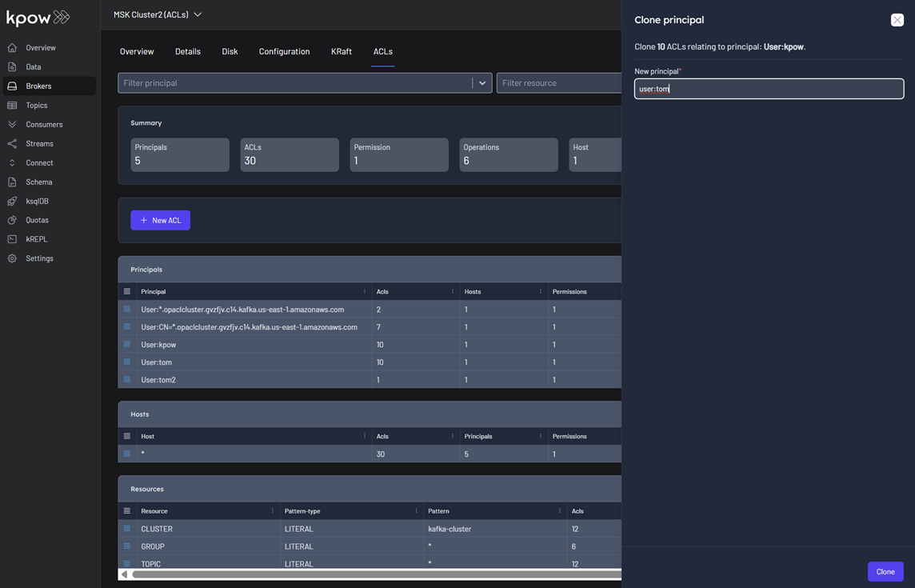The image size is (915, 588).
Task: Open Streams share icon in sidebar
Action: [x=12, y=144]
